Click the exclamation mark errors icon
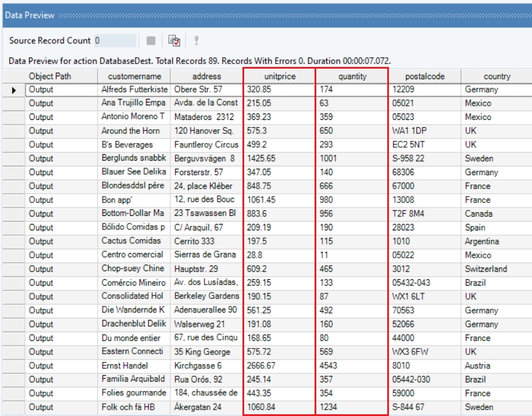 (x=197, y=41)
